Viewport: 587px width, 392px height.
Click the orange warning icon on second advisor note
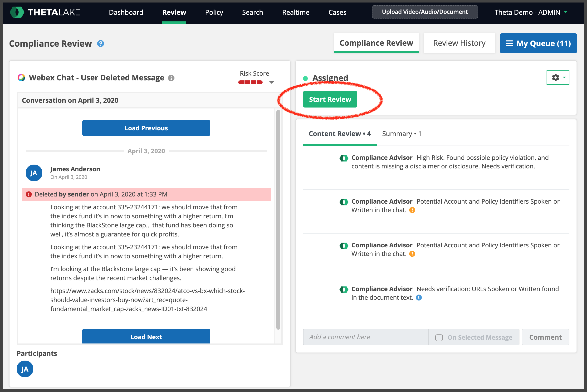pyautogui.click(x=412, y=210)
